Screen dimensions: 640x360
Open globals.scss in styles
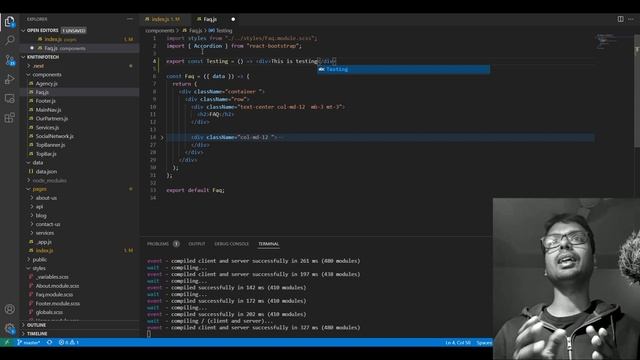point(49,312)
